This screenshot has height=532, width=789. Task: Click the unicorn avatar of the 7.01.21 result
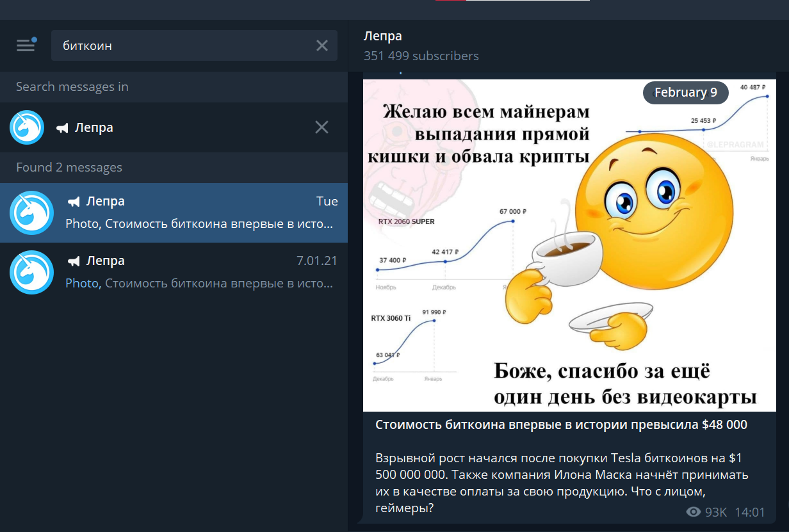coord(31,271)
